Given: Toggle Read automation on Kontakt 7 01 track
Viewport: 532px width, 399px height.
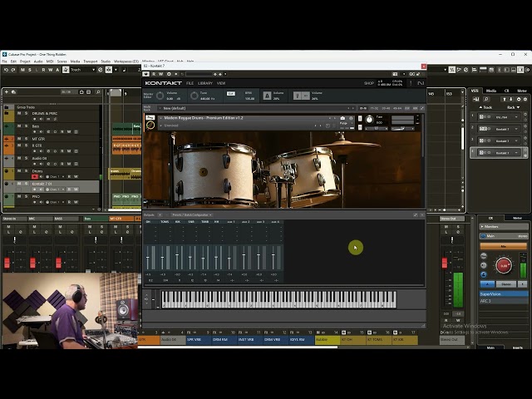Looking at the screenshot, I should [x=69, y=190].
